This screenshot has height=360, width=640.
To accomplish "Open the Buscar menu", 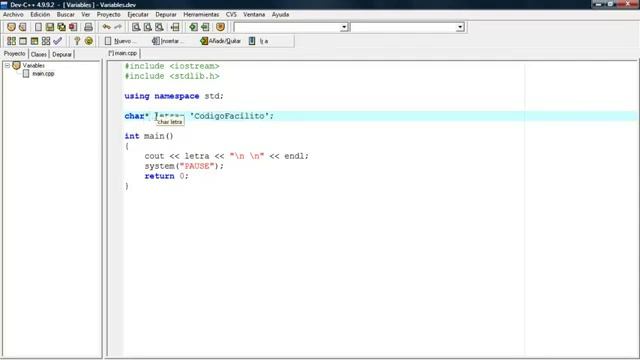I will [65, 14].
